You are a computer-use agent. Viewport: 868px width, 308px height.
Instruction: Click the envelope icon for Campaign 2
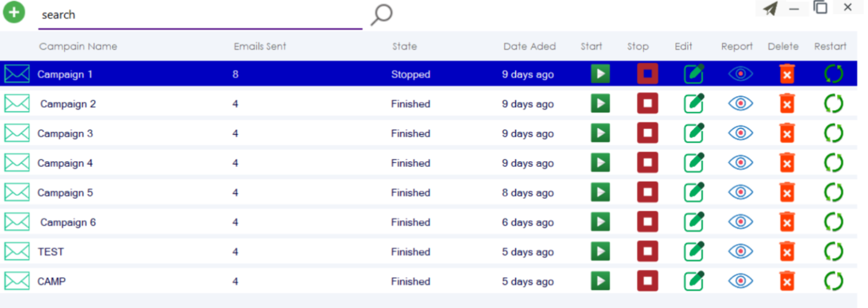(x=17, y=103)
